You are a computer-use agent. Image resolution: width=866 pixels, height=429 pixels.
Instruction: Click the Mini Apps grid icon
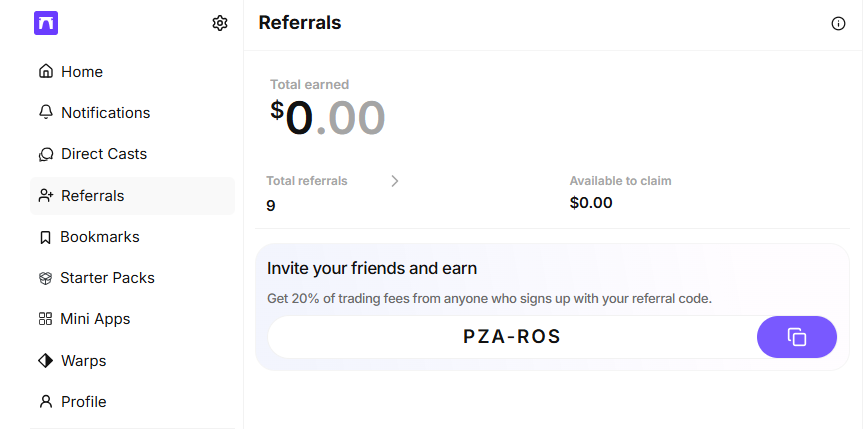[45, 319]
